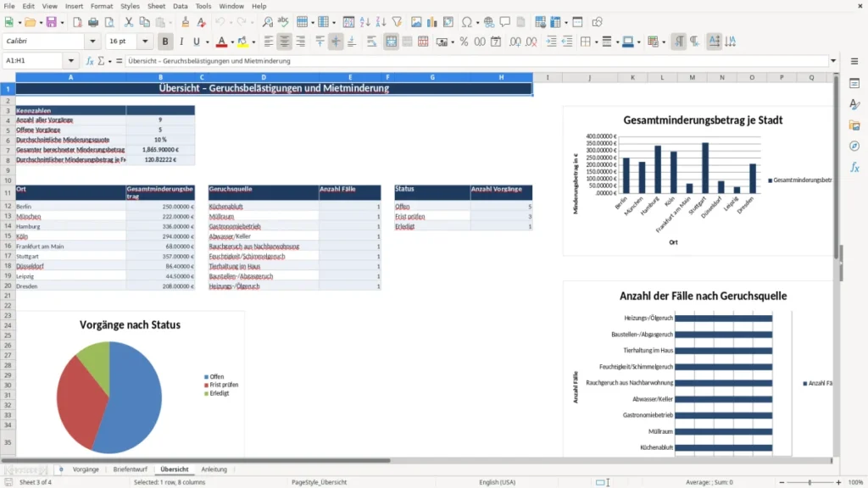
Task: Toggle Center Horizontally alignment
Action: 285,42
